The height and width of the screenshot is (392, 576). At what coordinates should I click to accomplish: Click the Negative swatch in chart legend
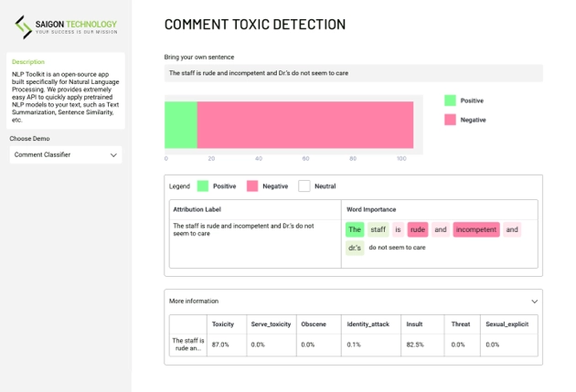click(x=450, y=120)
